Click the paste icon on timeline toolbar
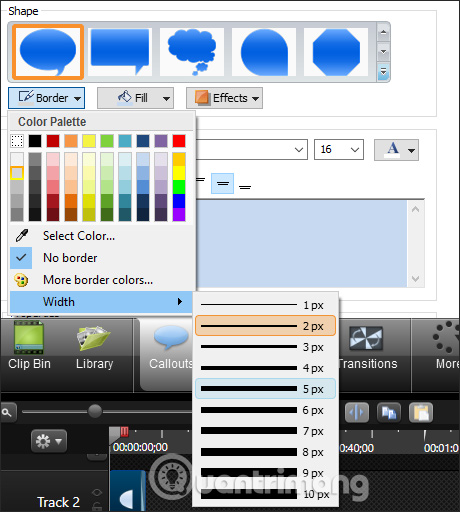This screenshot has width=460, height=512. click(x=421, y=413)
